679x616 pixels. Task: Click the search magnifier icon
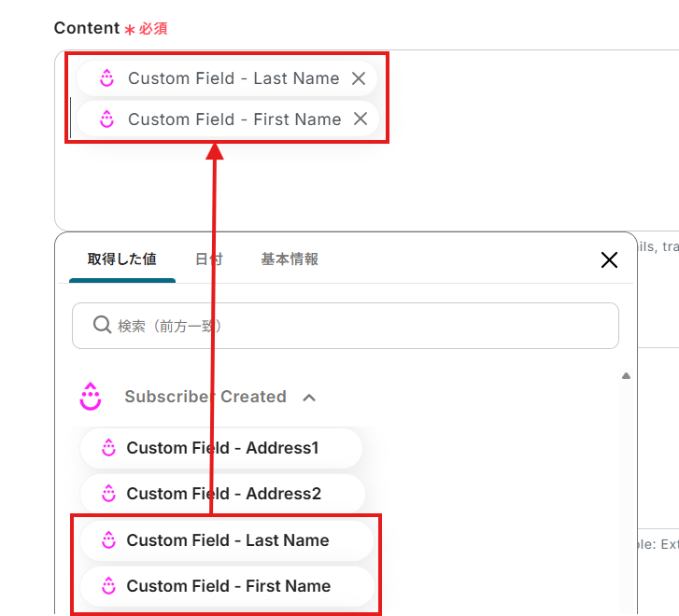[x=103, y=326]
